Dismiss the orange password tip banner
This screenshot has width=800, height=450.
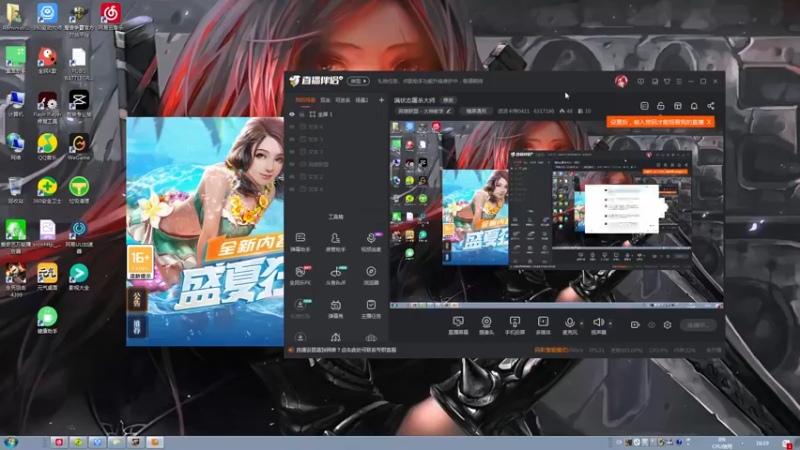point(709,122)
